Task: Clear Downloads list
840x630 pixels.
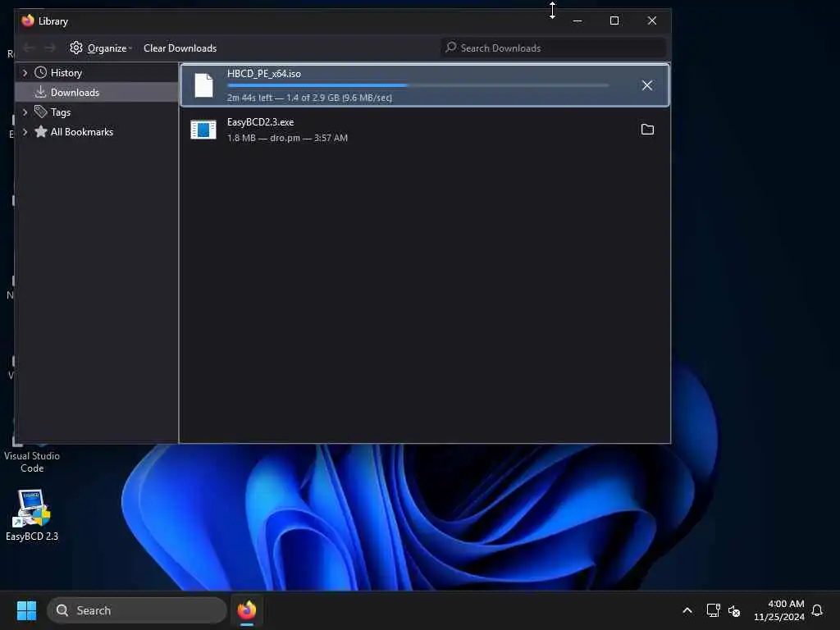Action: [180, 48]
